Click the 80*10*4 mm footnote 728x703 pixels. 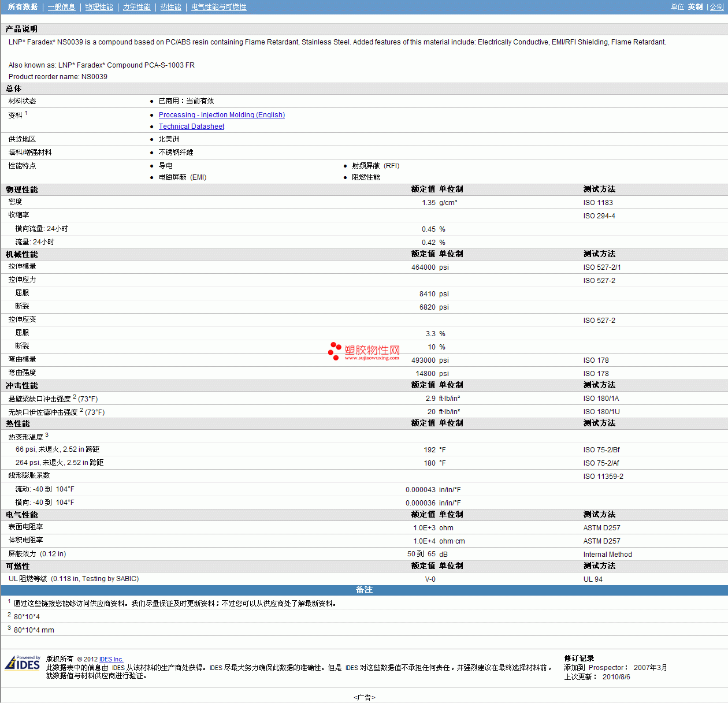click(x=34, y=630)
